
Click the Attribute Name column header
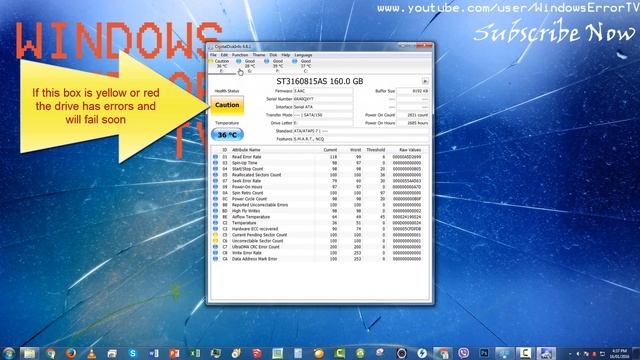tap(246, 150)
